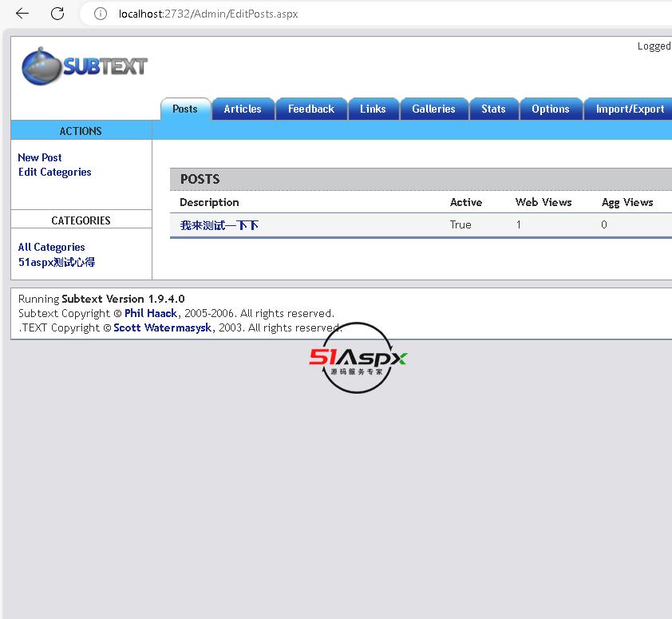672x619 pixels.
Task: Click the Subtext submarine logo
Action: coord(85,66)
